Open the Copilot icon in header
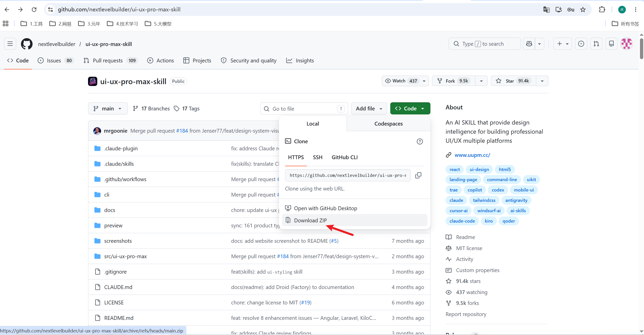Viewport: 644px width, 335px height. (x=529, y=44)
